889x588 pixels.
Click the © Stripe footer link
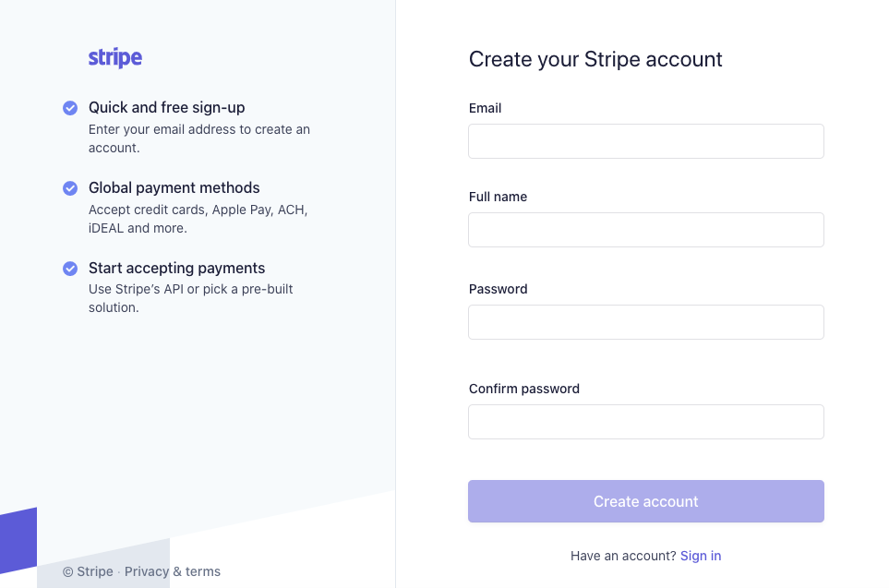pos(88,571)
